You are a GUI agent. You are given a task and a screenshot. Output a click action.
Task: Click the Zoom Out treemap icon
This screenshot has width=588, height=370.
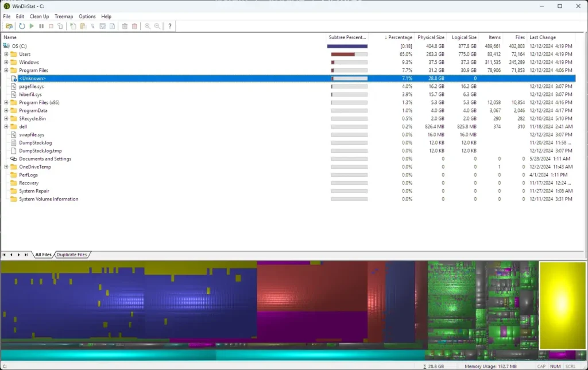156,26
